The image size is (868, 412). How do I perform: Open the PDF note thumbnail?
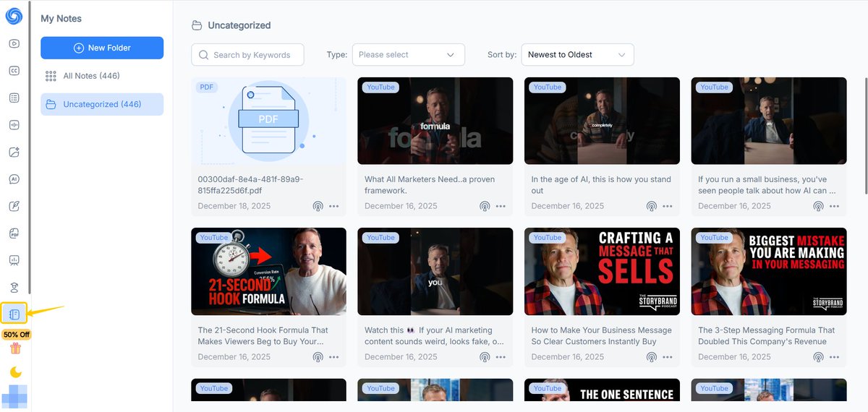pyautogui.click(x=268, y=121)
